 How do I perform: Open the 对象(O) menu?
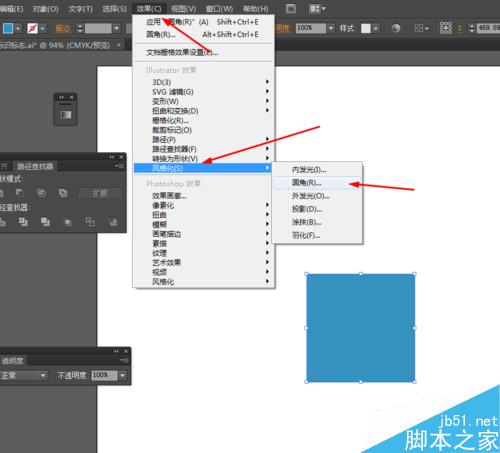click(x=45, y=9)
